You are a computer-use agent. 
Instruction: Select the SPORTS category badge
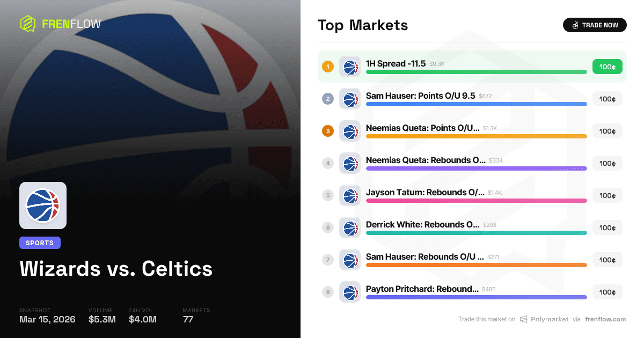[x=40, y=243]
